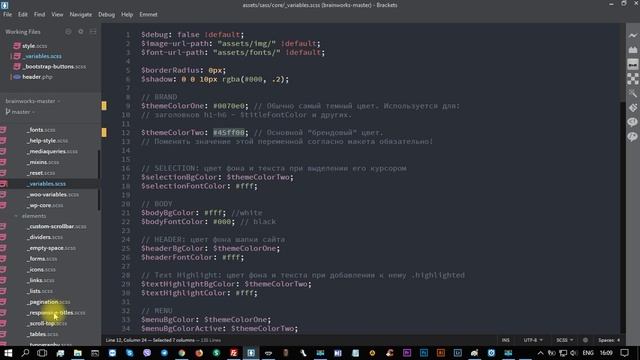Open _mediaqueries.scss in file tree
This screenshot has width=640, height=360.
coord(52,151)
